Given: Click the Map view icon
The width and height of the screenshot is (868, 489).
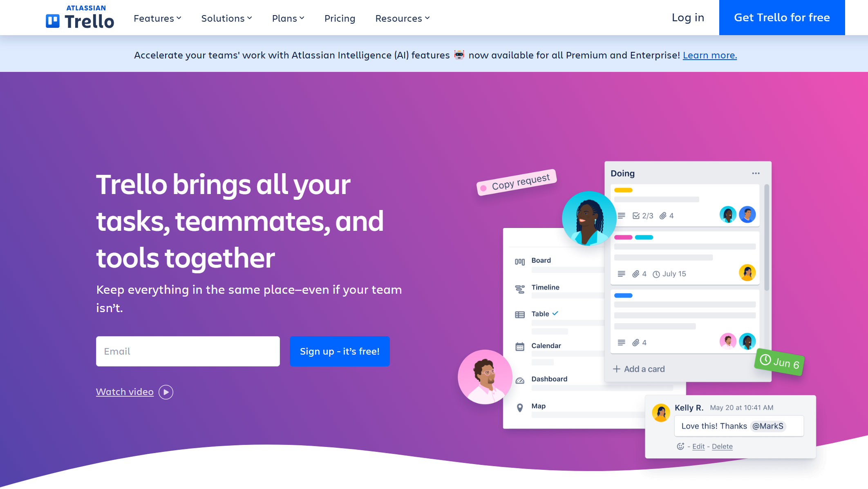Looking at the screenshot, I should 520,406.
